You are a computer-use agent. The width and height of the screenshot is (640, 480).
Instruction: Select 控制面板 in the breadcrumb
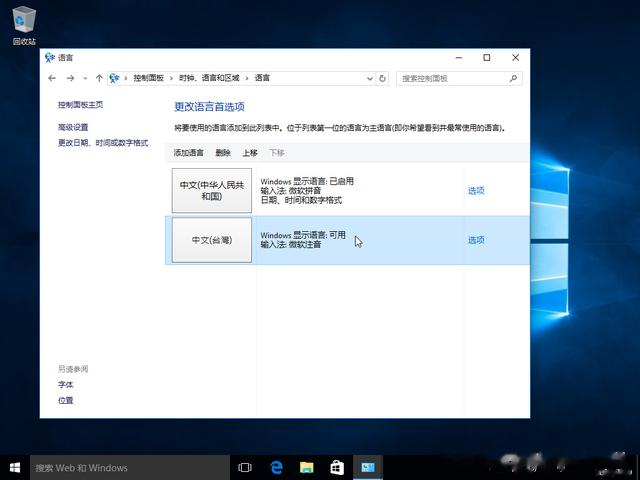click(149, 78)
